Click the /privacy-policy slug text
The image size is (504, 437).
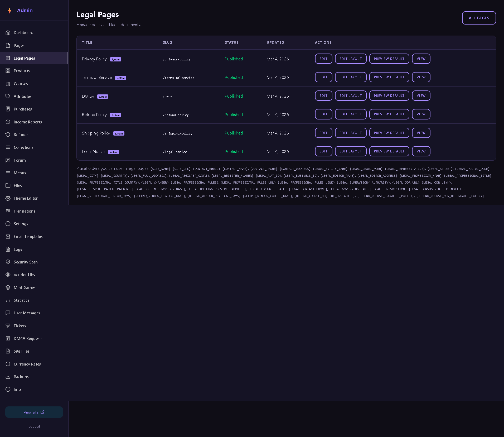coord(177,59)
